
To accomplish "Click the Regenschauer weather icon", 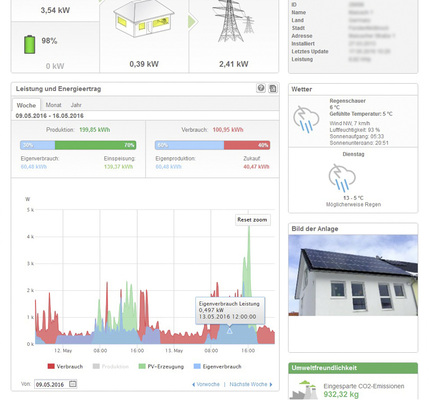I will click(306, 119).
